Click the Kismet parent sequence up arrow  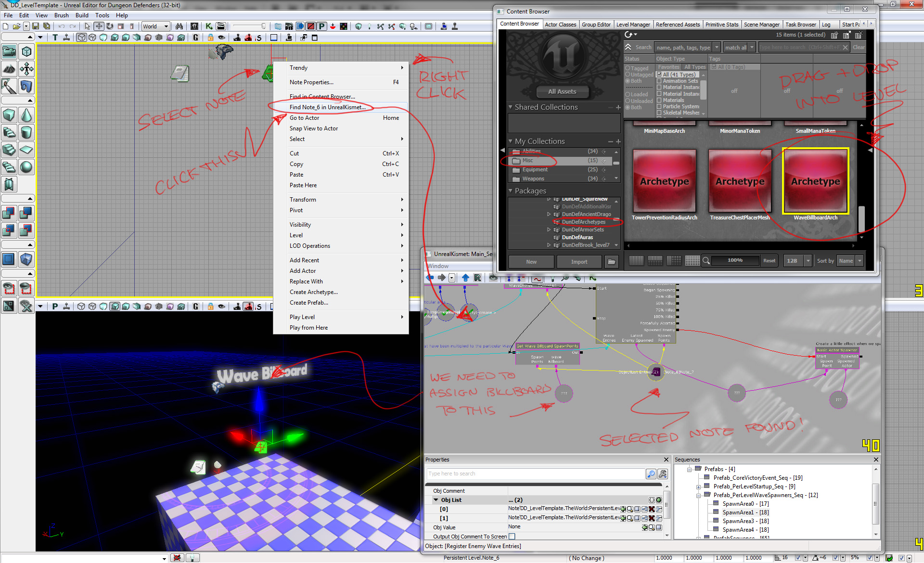point(465,278)
